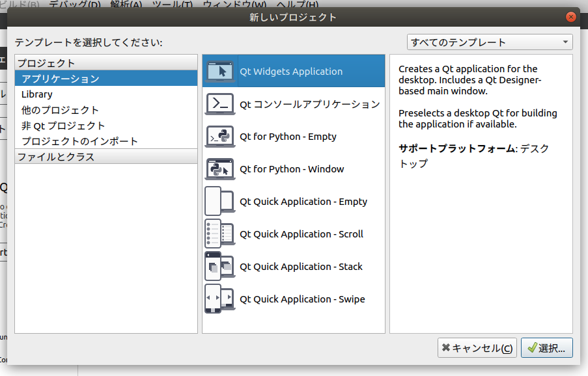Open the ツール(T) menu
Image resolution: width=588 pixels, height=376 pixels.
[172, 5]
